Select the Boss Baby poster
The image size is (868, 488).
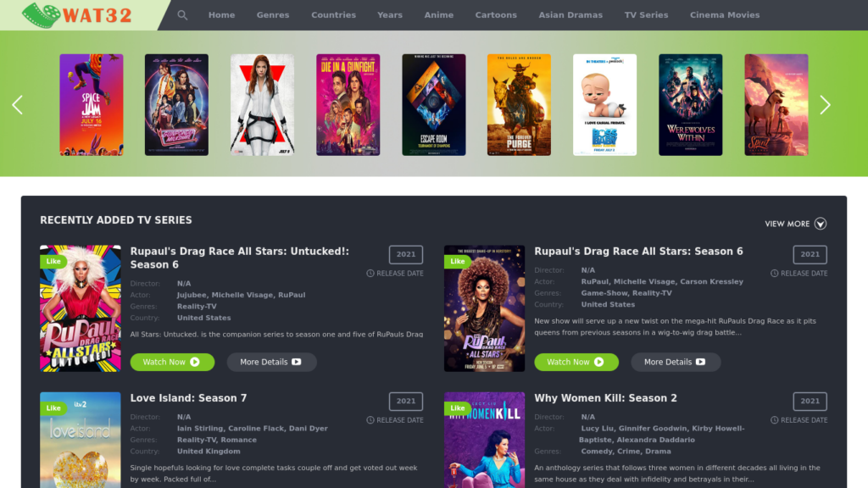(604, 104)
